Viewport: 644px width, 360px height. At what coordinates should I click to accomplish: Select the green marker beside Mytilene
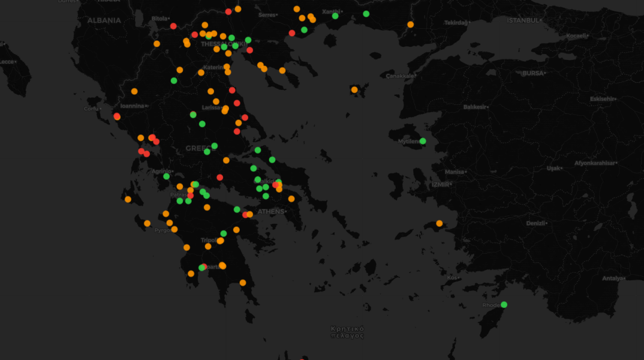(423, 141)
